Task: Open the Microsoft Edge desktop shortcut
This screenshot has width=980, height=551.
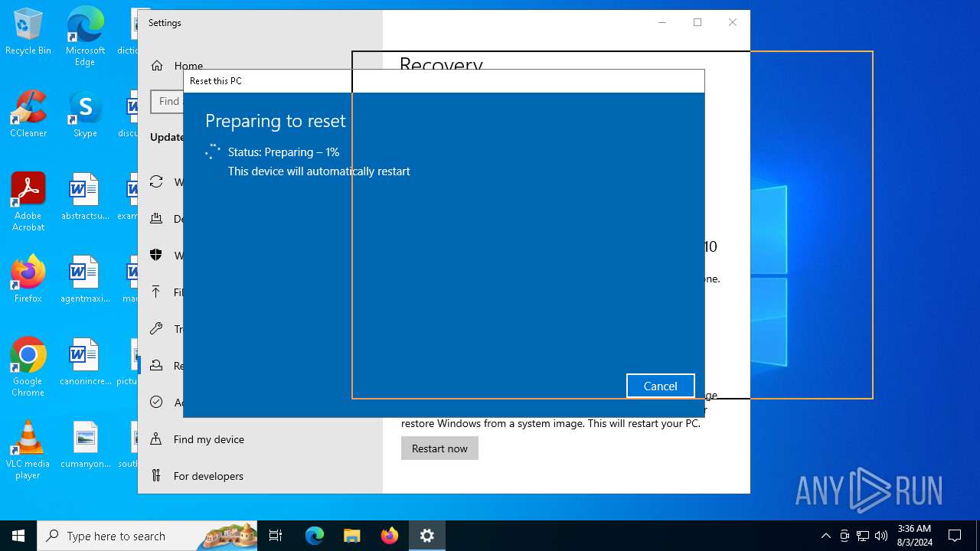Action: pyautogui.click(x=85, y=37)
